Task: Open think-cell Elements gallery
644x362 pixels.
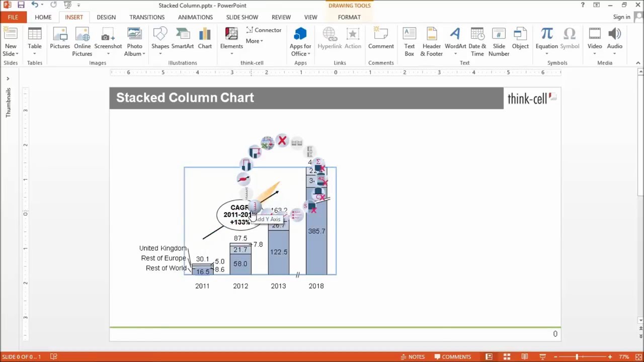Action: 231,39
